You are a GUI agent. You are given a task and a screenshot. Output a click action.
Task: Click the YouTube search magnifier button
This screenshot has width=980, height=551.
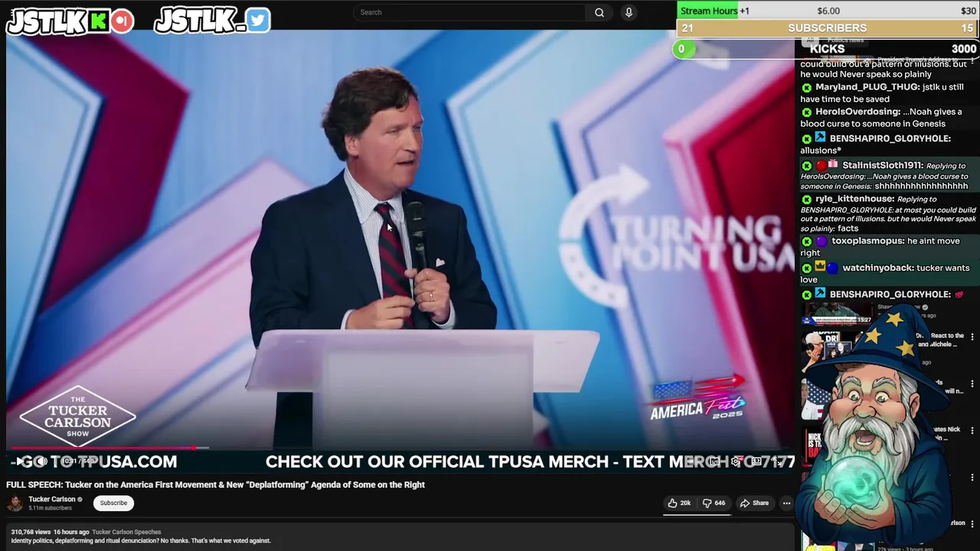[x=599, y=12]
